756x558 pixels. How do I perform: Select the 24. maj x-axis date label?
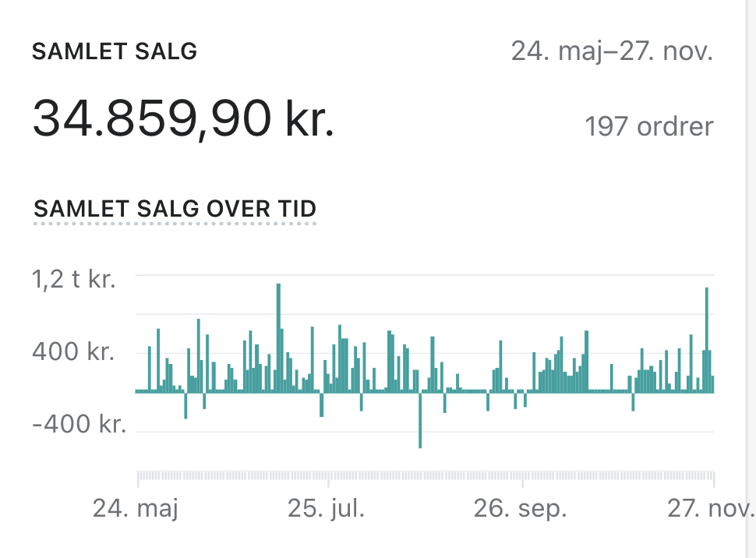[x=136, y=510]
